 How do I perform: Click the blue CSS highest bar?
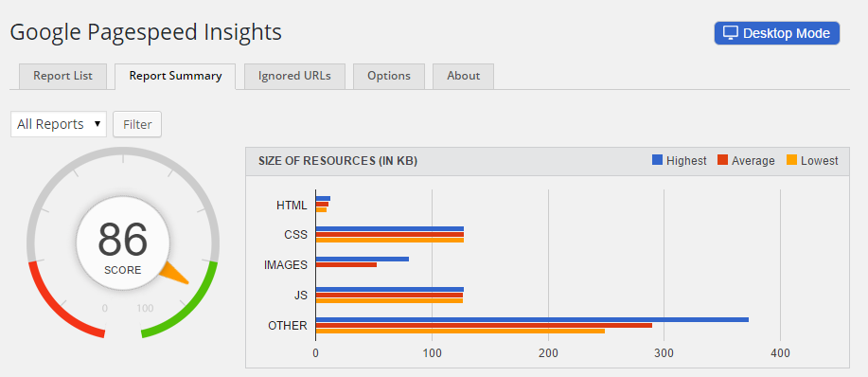(x=390, y=228)
